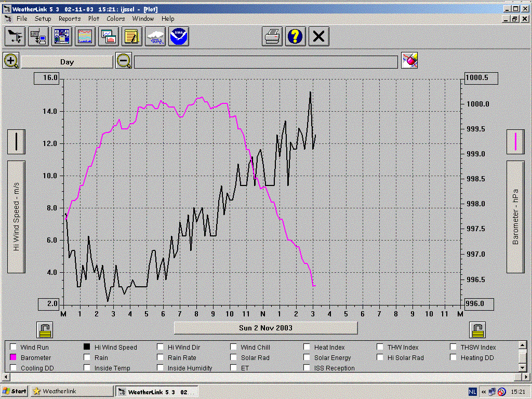Open the Sun 2 Nov 2003 date selector
Screen dimensions: 532x399
(x=265, y=328)
